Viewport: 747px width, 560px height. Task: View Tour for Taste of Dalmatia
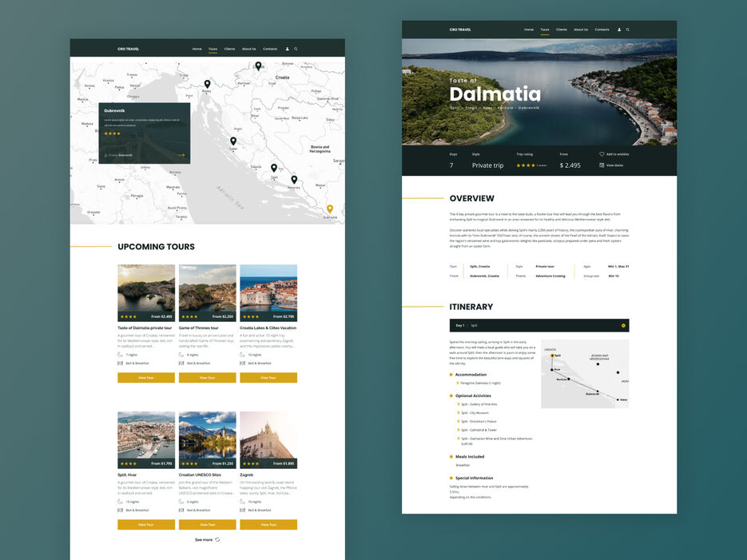(x=146, y=378)
